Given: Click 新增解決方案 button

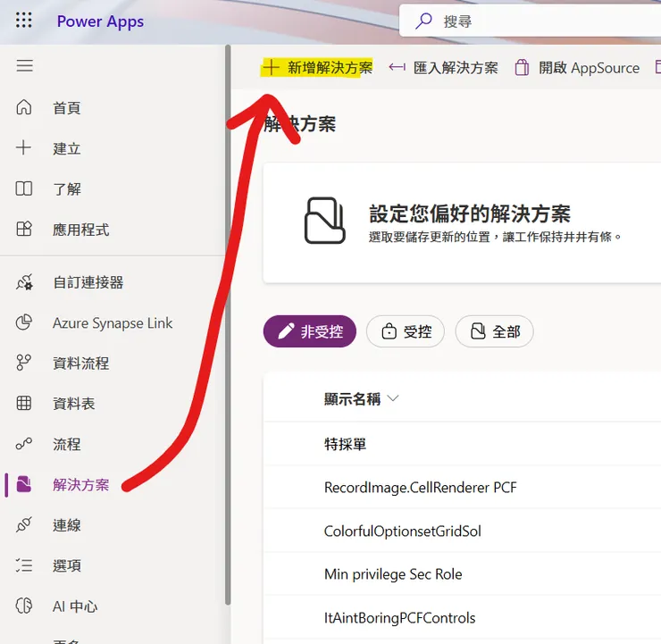Looking at the screenshot, I should click(x=317, y=67).
